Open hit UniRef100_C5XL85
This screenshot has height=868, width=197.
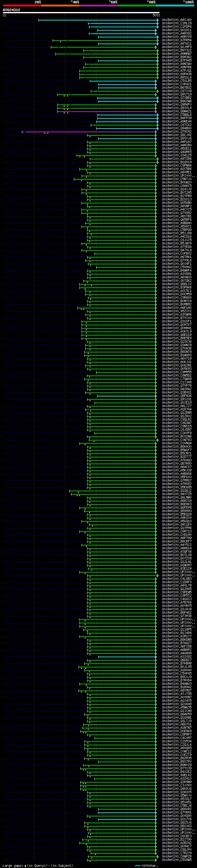click(x=177, y=81)
